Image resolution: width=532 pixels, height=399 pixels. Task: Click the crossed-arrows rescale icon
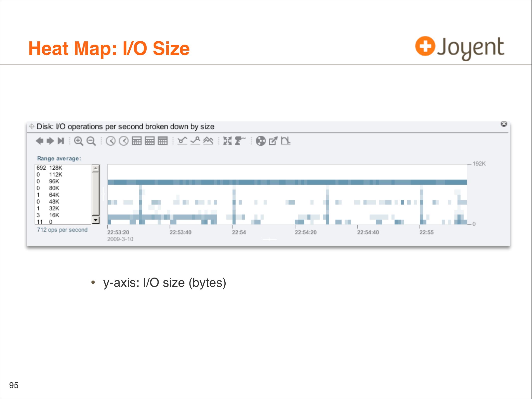[227, 141]
